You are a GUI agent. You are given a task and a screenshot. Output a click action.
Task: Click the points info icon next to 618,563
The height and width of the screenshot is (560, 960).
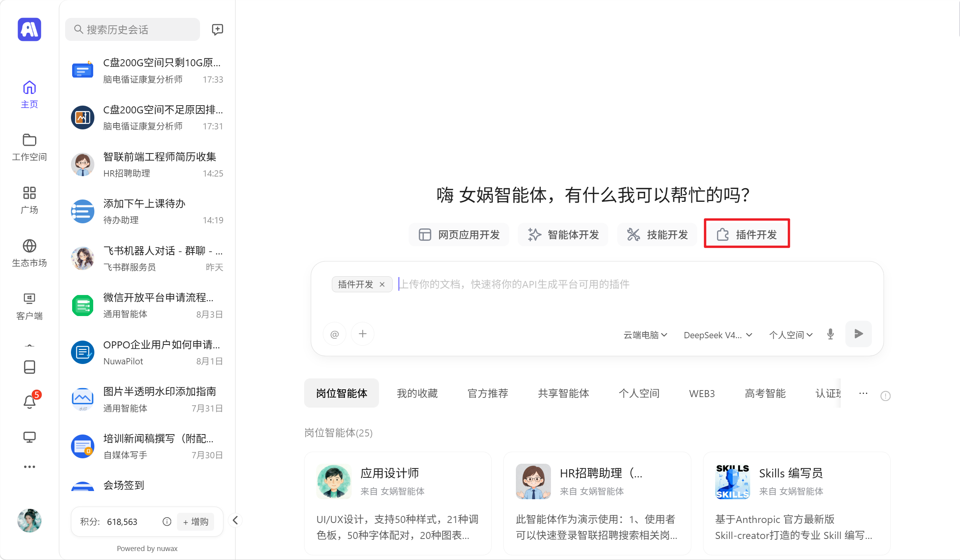[167, 522]
